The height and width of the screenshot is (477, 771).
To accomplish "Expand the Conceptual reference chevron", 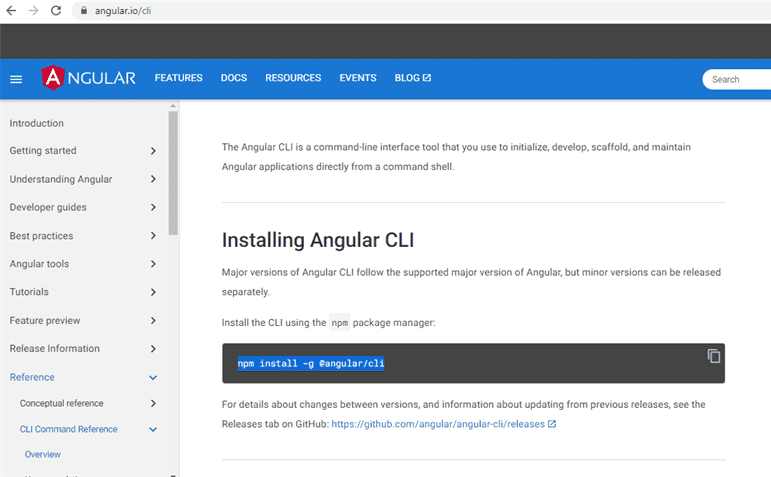I will pyautogui.click(x=153, y=403).
